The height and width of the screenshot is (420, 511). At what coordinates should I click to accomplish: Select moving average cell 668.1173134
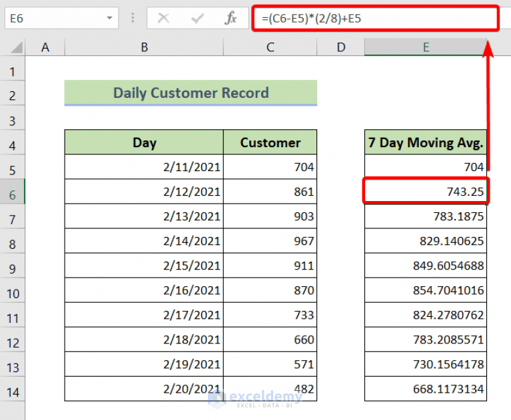[x=426, y=389]
